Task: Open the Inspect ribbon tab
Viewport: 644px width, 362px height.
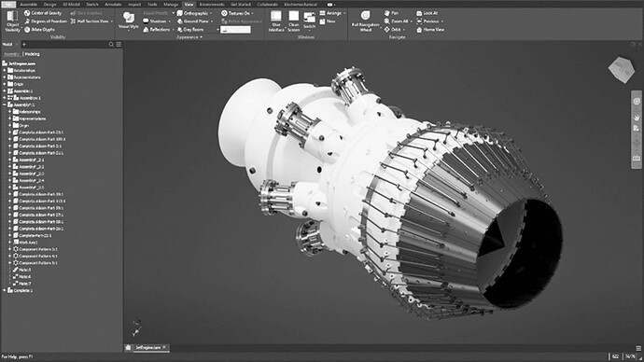Action: (x=134, y=4)
